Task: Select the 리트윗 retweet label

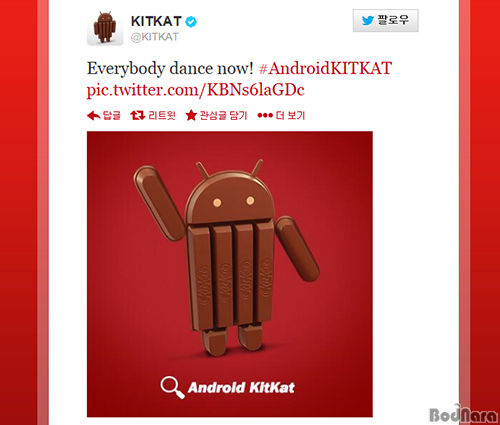Action: 162,115
